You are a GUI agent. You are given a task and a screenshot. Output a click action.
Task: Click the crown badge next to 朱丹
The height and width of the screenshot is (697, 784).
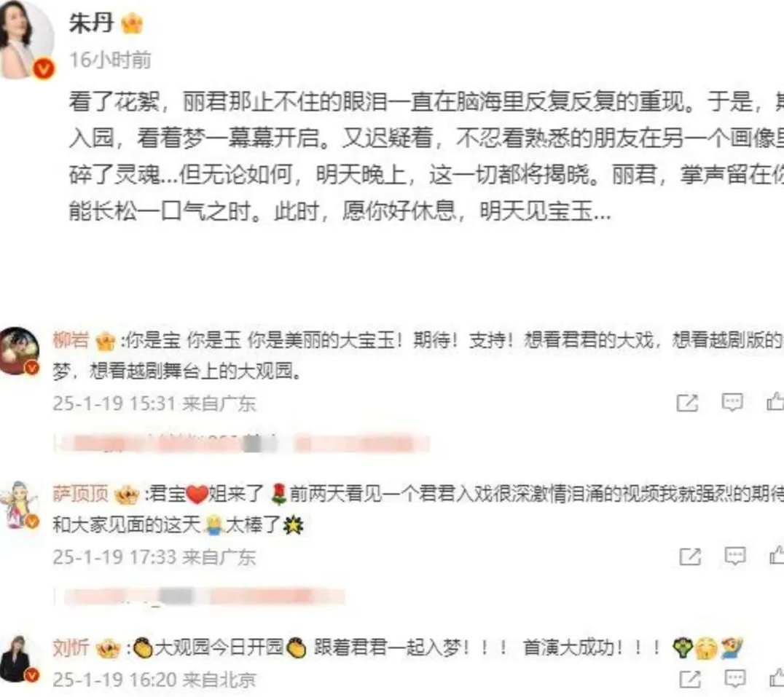coord(132,23)
